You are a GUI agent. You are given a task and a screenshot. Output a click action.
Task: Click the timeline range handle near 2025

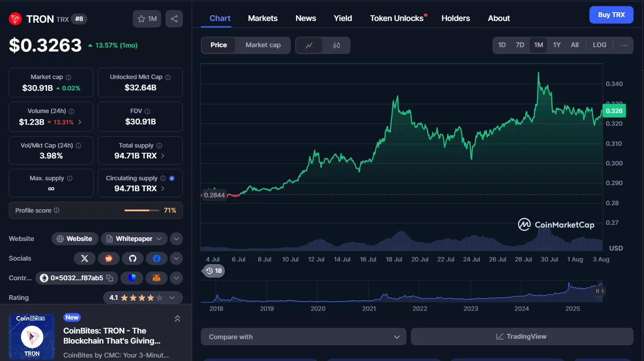(600, 291)
